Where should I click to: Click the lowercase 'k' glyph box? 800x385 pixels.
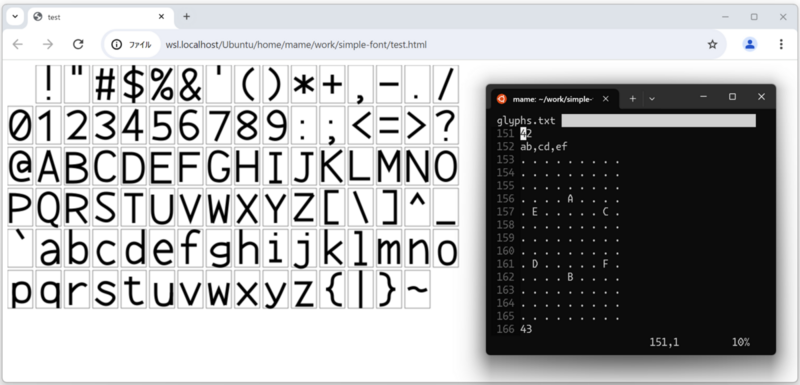[333, 248]
